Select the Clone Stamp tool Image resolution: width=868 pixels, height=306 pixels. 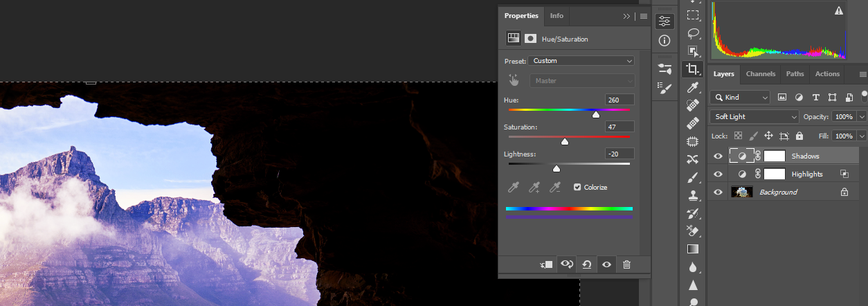(x=693, y=195)
